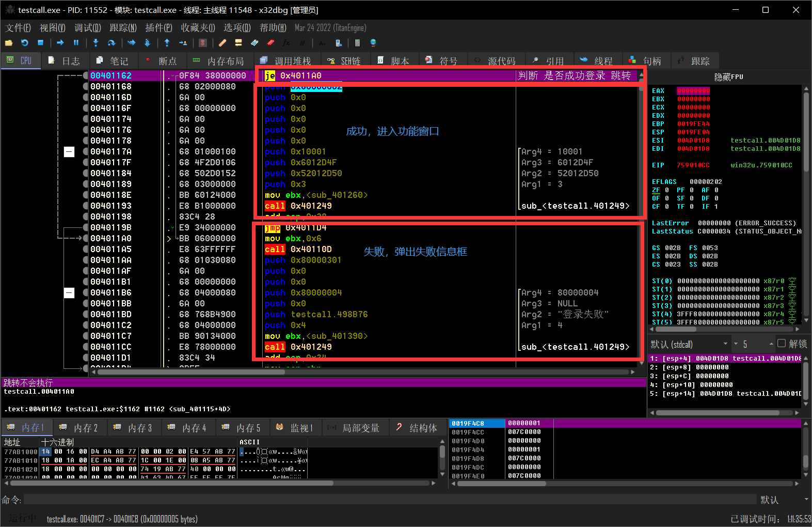This screenshot has height=527, width=812.
Task: Click the step into icon
Action: point(95,43)
